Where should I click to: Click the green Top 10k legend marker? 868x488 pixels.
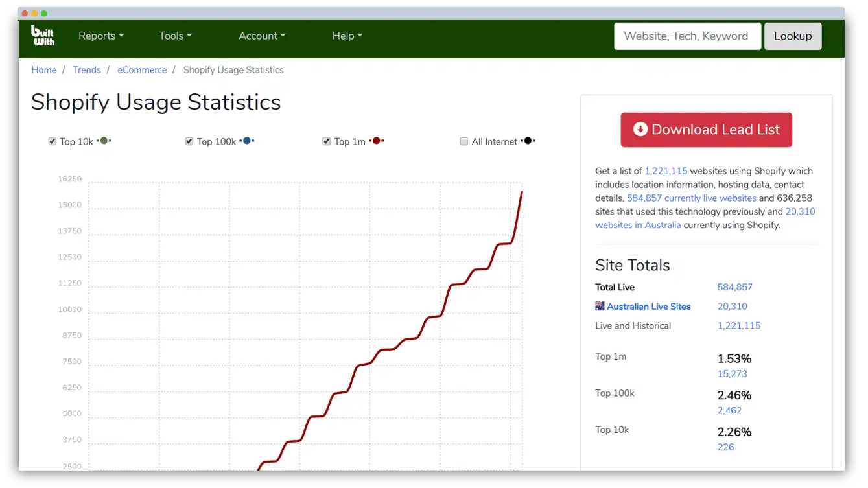coord(104,141)
